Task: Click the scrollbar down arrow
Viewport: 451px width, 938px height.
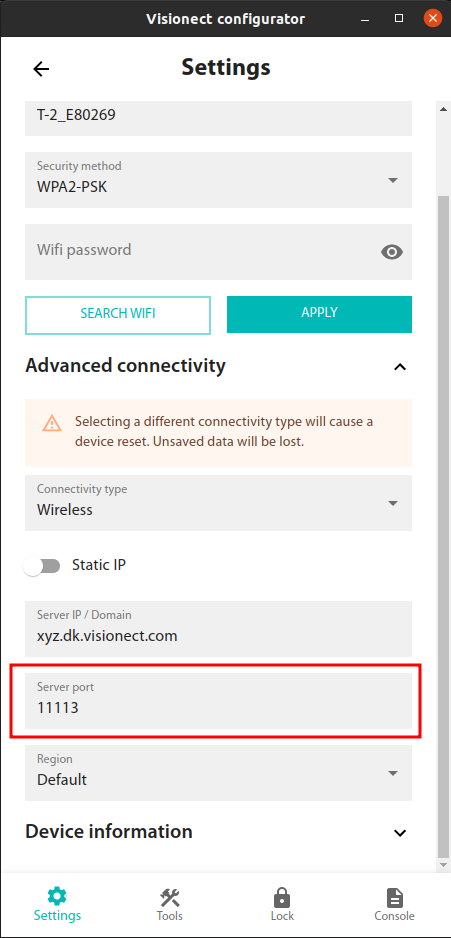Action: click(x=443, y=865)
